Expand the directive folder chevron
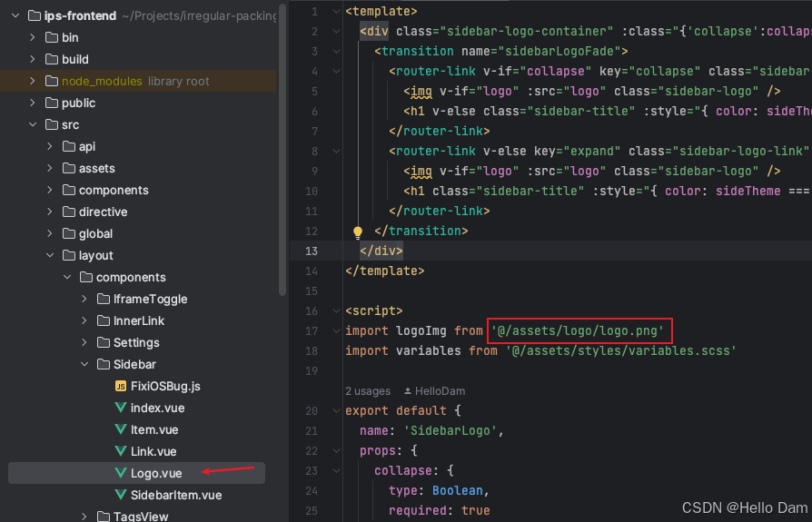The width and height of the screenshot is (812, 522). click(50, 212)
